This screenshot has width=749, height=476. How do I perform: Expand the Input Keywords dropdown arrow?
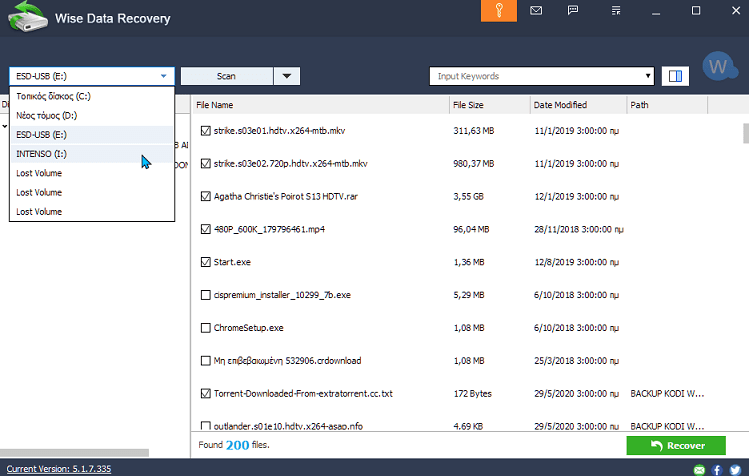(648, 76)
